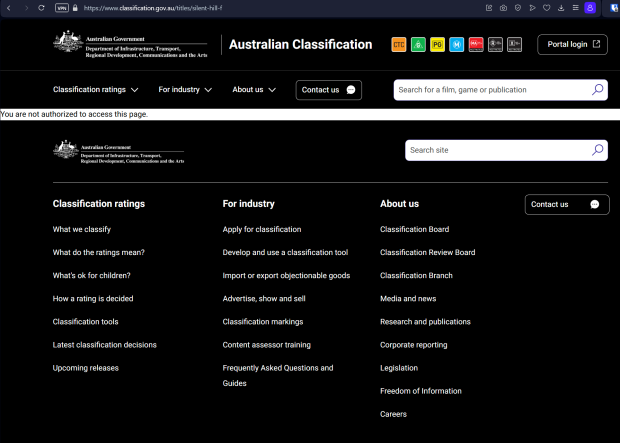Click the browser forward arrow
The width and height of the screenshot is (620, 443).
26,8
